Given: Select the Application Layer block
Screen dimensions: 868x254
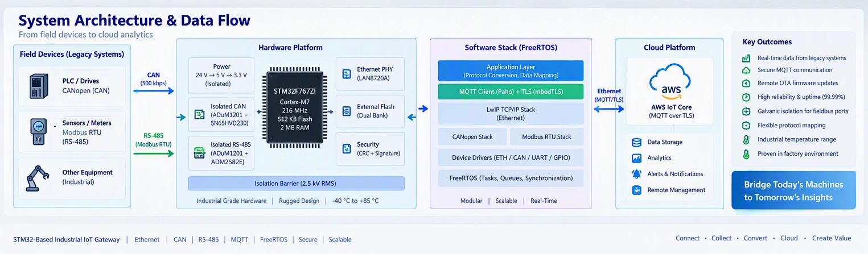Looking at the screenshot, I should point(511,71).
